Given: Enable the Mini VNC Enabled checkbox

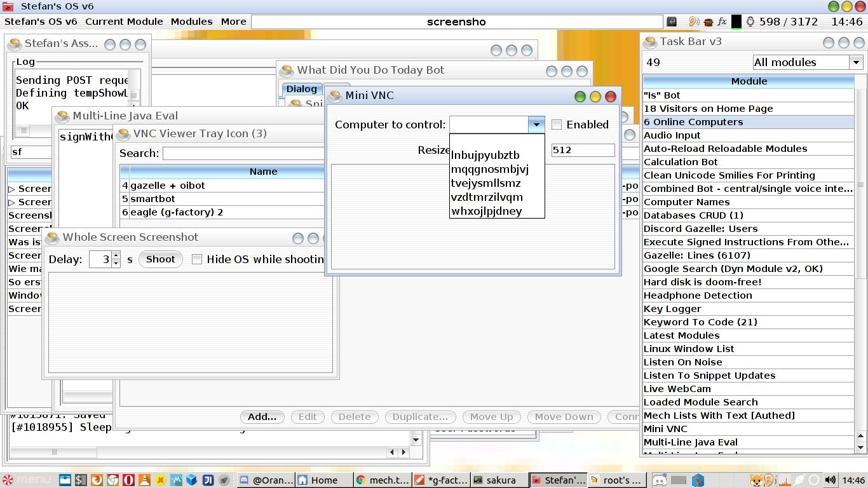Looking at the screenshot, I should 557,125.
